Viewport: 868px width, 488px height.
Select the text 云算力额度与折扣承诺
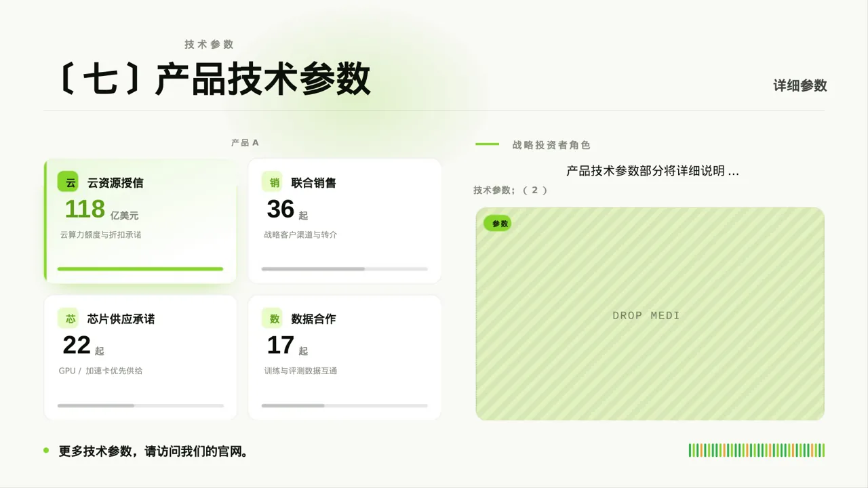tap(100, 235)
